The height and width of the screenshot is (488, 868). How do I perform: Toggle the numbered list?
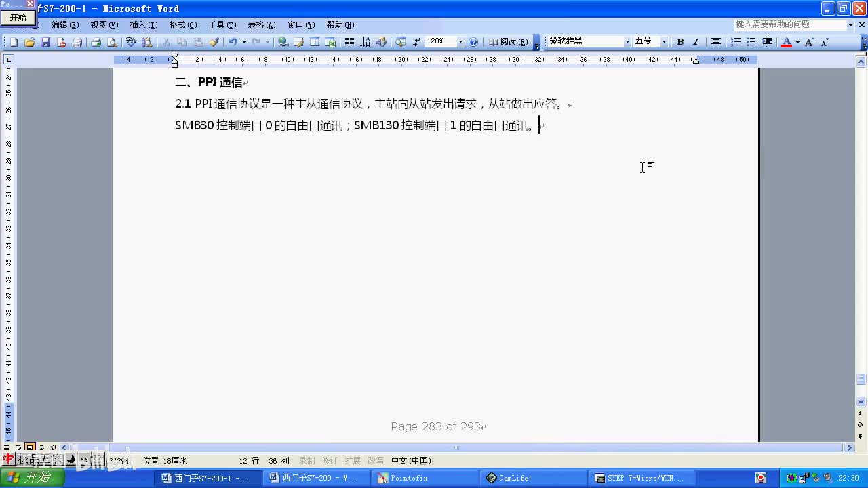(736, 42)
